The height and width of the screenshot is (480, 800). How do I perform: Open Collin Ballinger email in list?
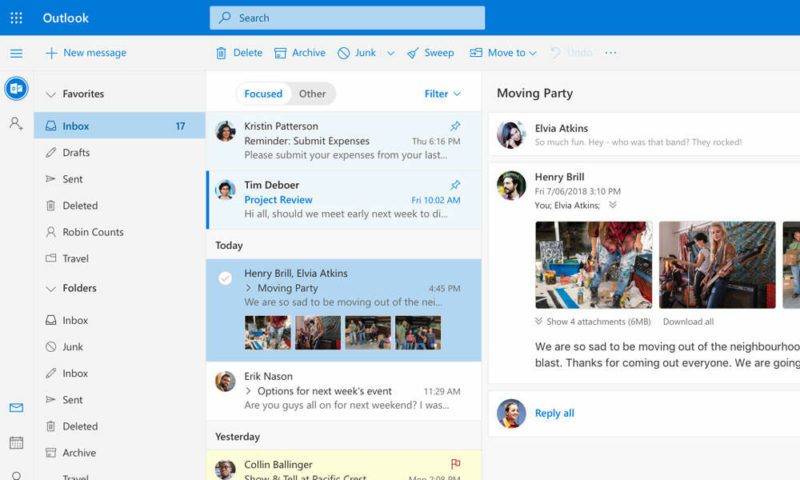[x=344, y=465]
